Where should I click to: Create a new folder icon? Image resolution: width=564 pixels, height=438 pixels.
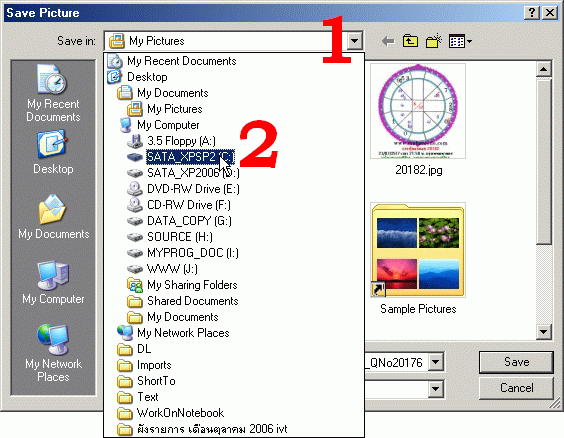pos(434,41)
